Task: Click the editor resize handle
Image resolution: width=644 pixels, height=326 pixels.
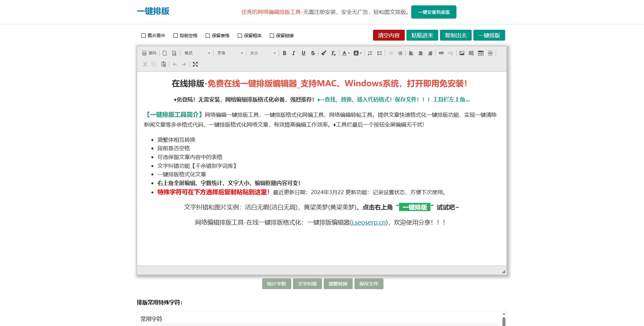Action: [503, 272]
